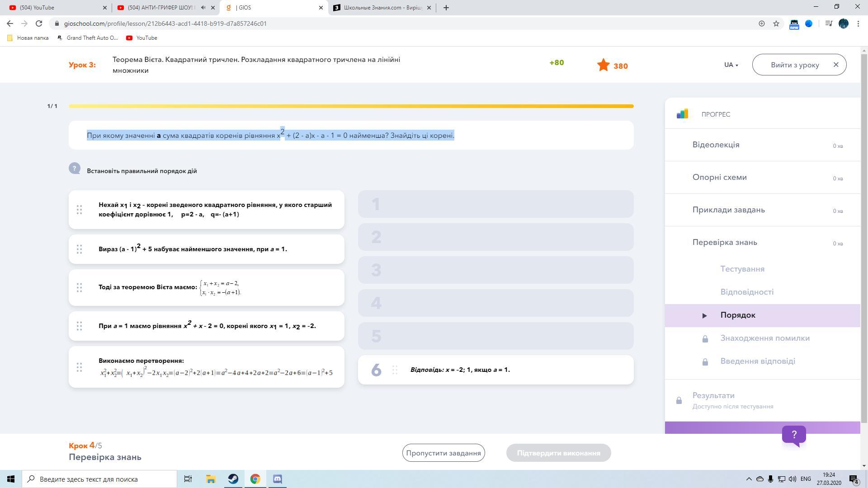868x488 pixels.
Task: Click the lock icon beside Знаходження помилки
Action: 705,339
